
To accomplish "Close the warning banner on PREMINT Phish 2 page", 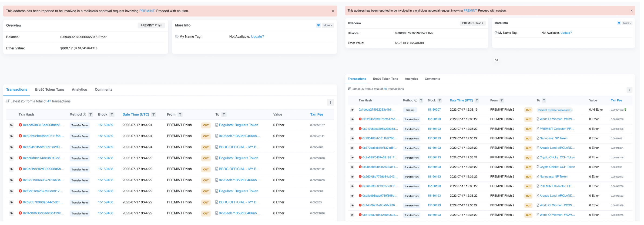I will [632, 11].
